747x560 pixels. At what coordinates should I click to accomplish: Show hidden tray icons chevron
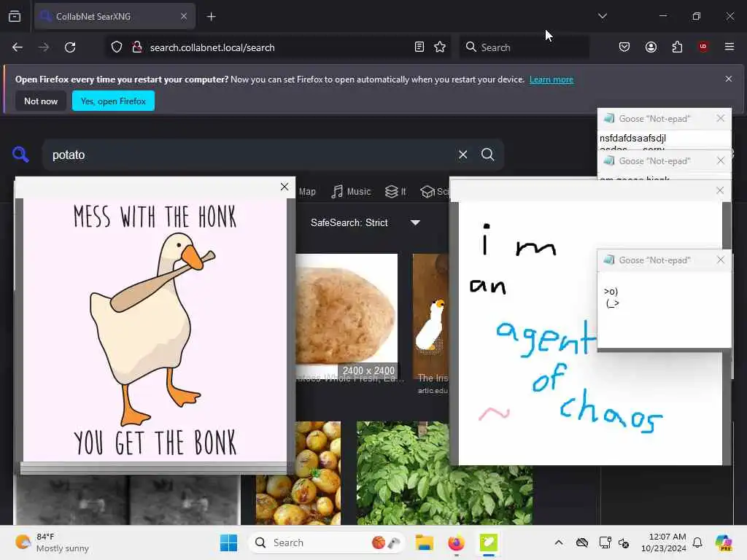tap(558, 542)
